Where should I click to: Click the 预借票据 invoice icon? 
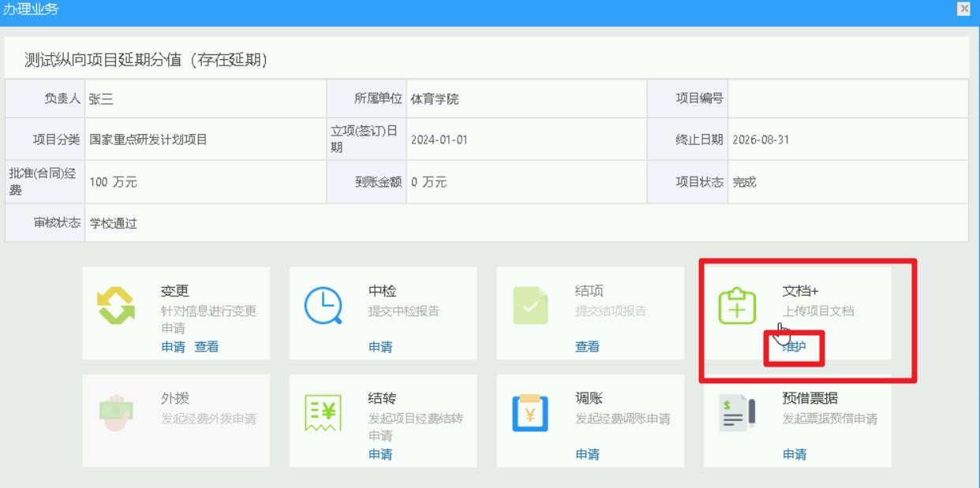click(x=737, y=413)
